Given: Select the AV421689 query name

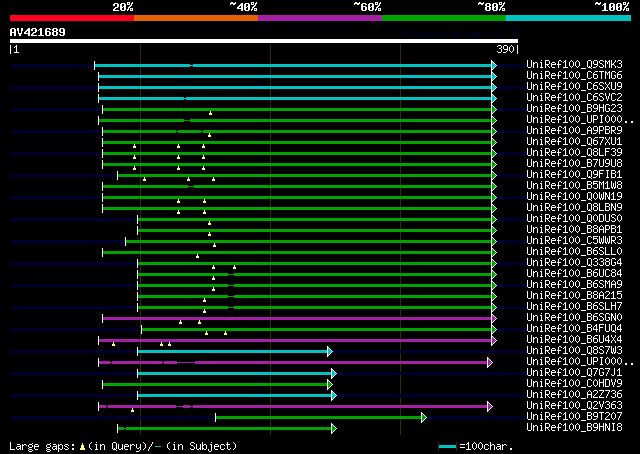Looking at the screenshot, I should pyautogui.click(x=38, y=32).
